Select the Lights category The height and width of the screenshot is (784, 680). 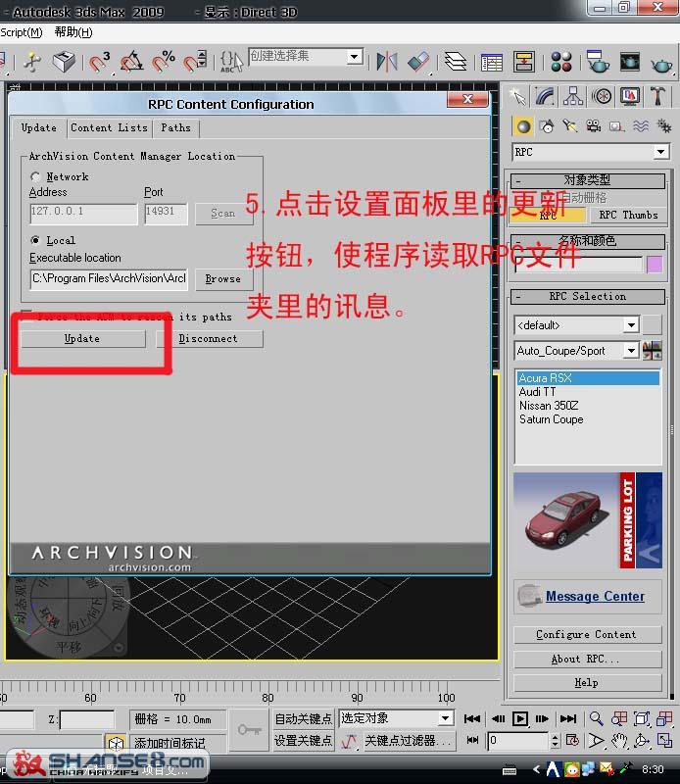click(570, 126)
